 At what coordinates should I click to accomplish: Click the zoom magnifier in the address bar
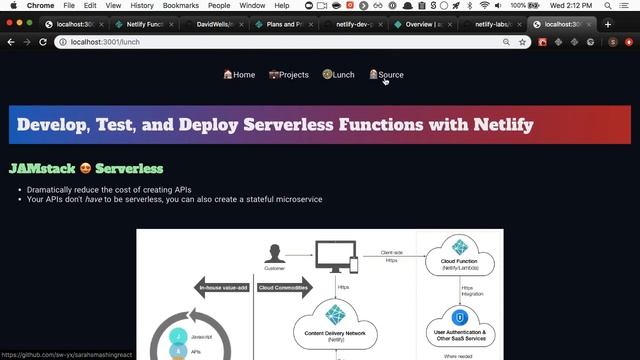click(x=506, y=42)
